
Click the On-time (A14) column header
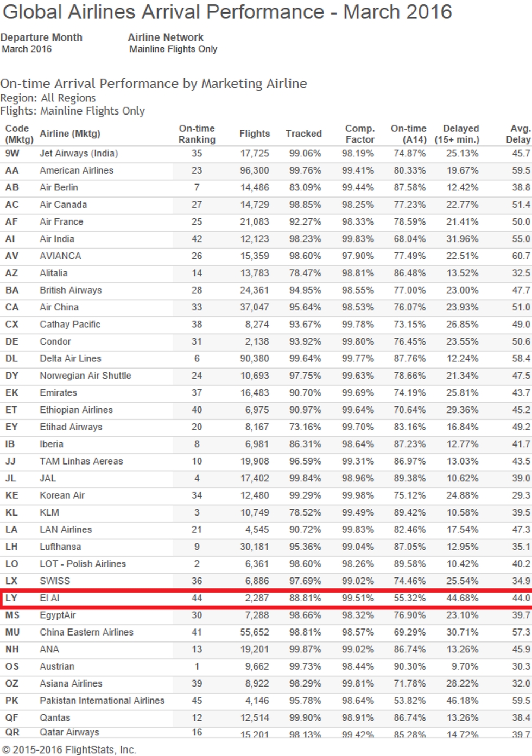tap(408, 134)
